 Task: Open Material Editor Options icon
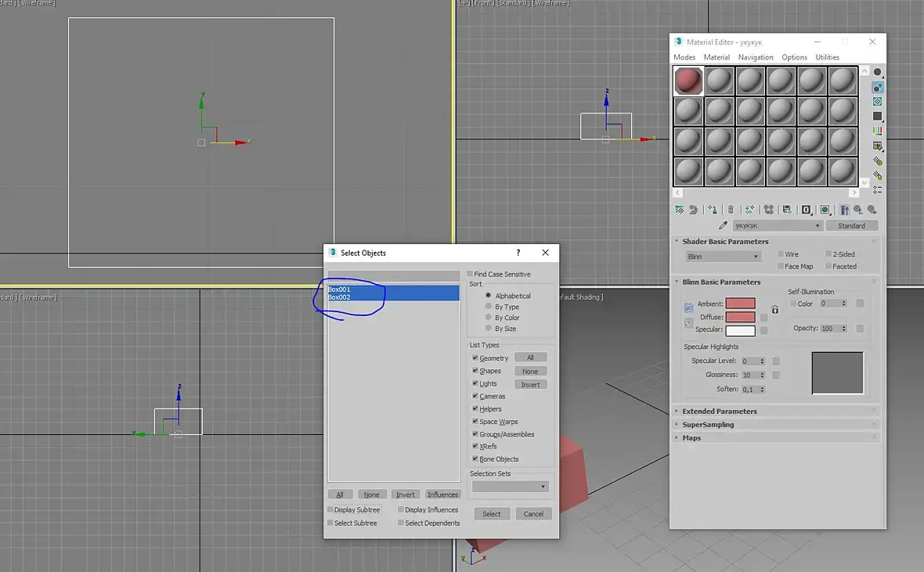(877, 160)
